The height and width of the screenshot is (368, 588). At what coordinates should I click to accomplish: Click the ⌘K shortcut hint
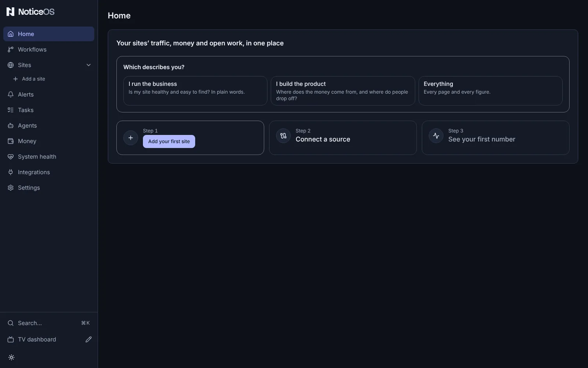pos(85,323)
